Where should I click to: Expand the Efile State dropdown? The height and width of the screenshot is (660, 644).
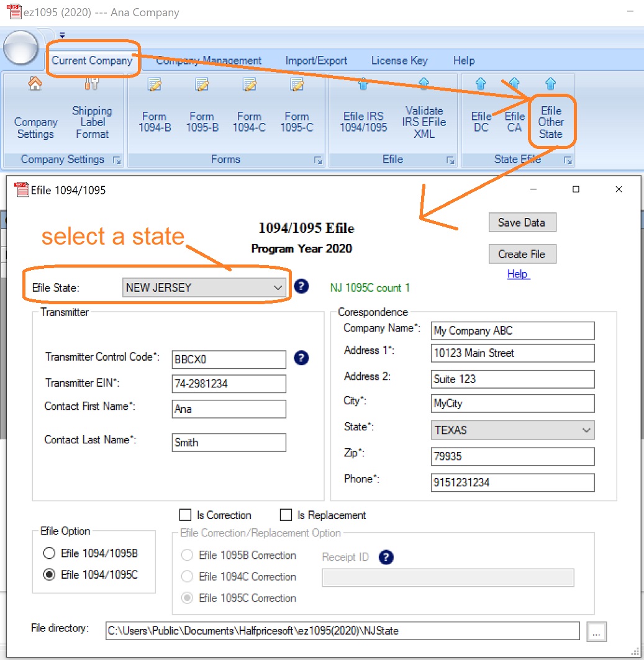pos(278,287)
